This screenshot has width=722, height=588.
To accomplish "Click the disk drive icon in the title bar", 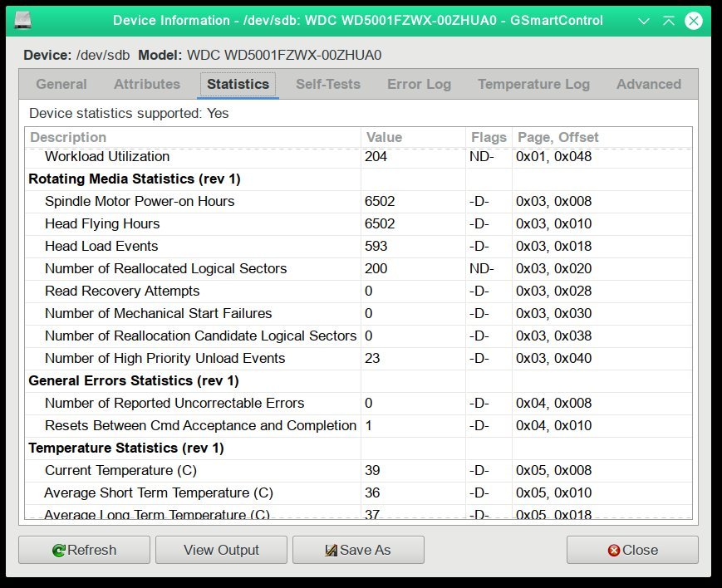I will [x=21, y=20].
